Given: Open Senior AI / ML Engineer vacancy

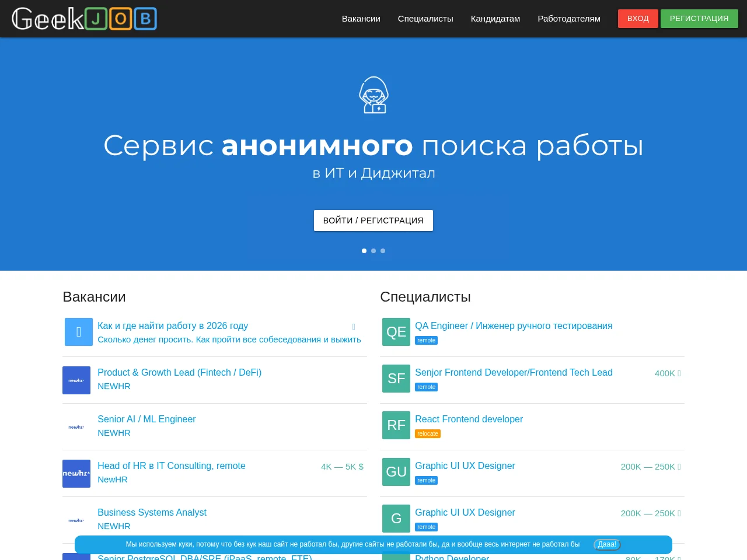Looking at the screenshot, I should (146, 419).
